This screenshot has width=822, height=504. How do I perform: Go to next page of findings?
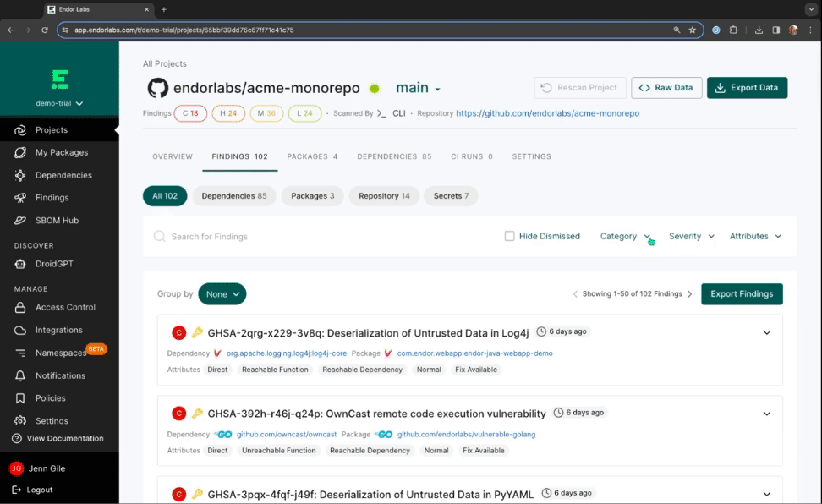pos(690,294)
